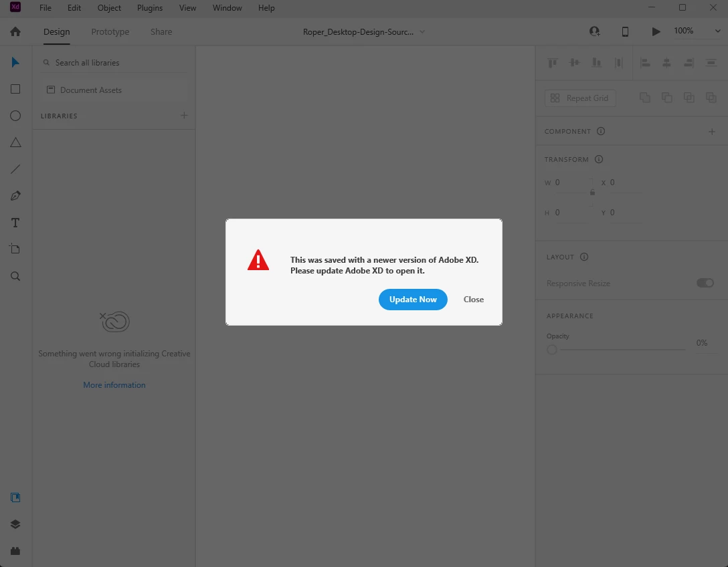
Task: Click Close in the dialog
Action: click(474, 300)
